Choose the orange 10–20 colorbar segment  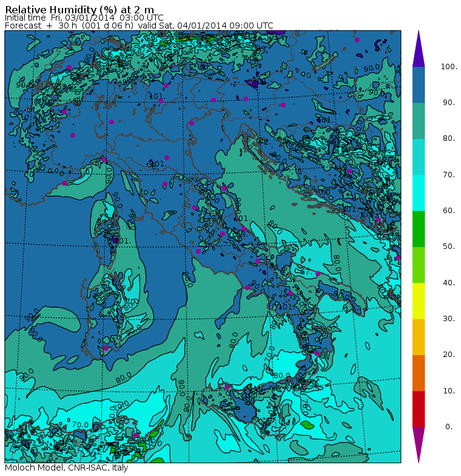pyautogui.click(x=419, y=373)
